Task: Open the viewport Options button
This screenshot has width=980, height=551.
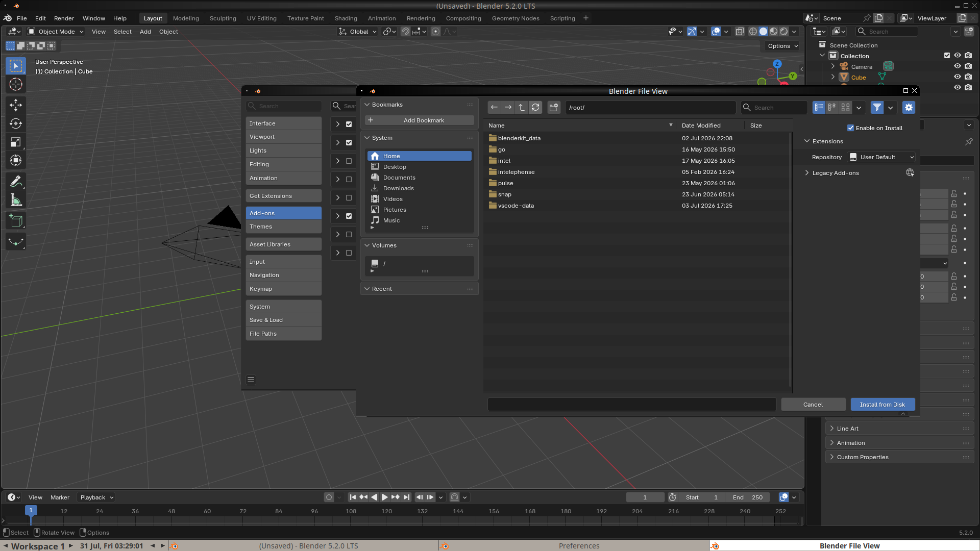Action: 783,46
